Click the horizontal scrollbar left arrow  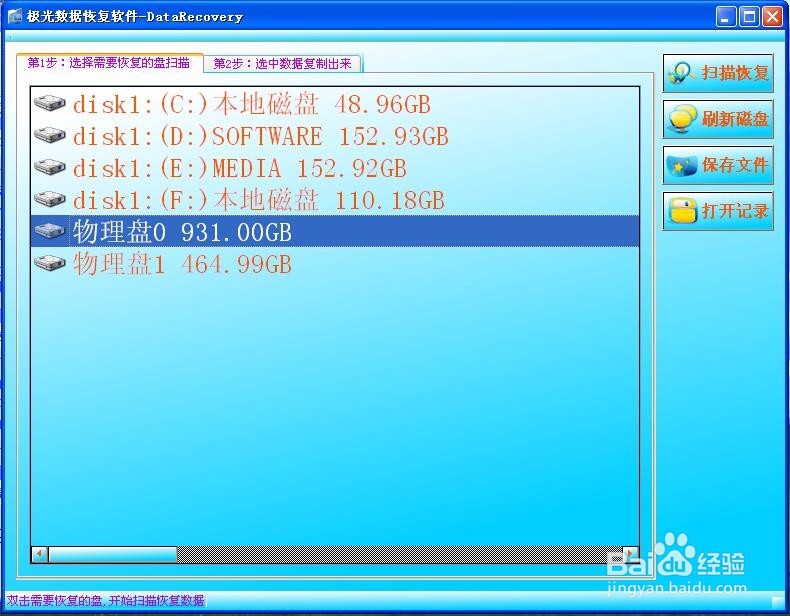40,554
